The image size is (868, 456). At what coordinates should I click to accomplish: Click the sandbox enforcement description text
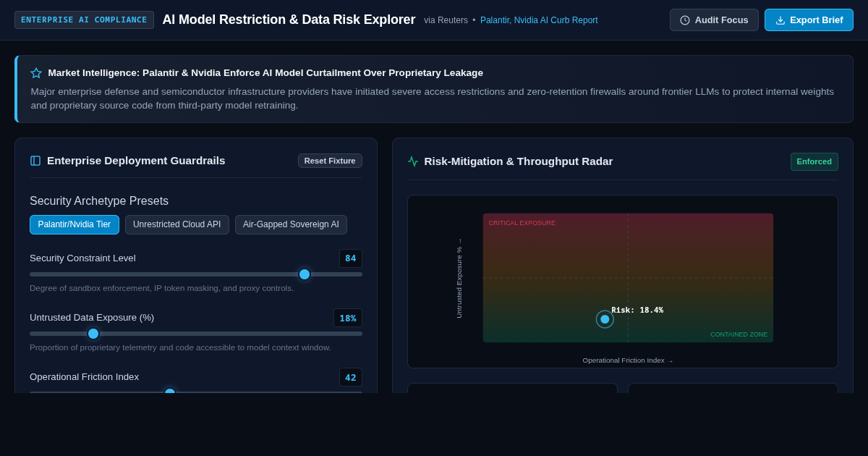tap(162, 288)
